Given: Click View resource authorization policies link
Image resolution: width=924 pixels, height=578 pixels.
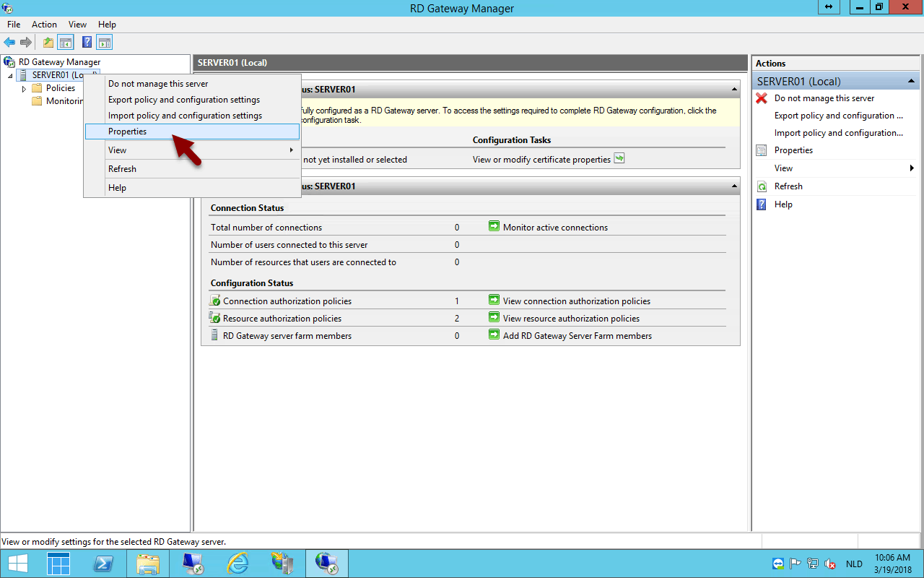Looking at the screenshot, I should pos(571,319).
